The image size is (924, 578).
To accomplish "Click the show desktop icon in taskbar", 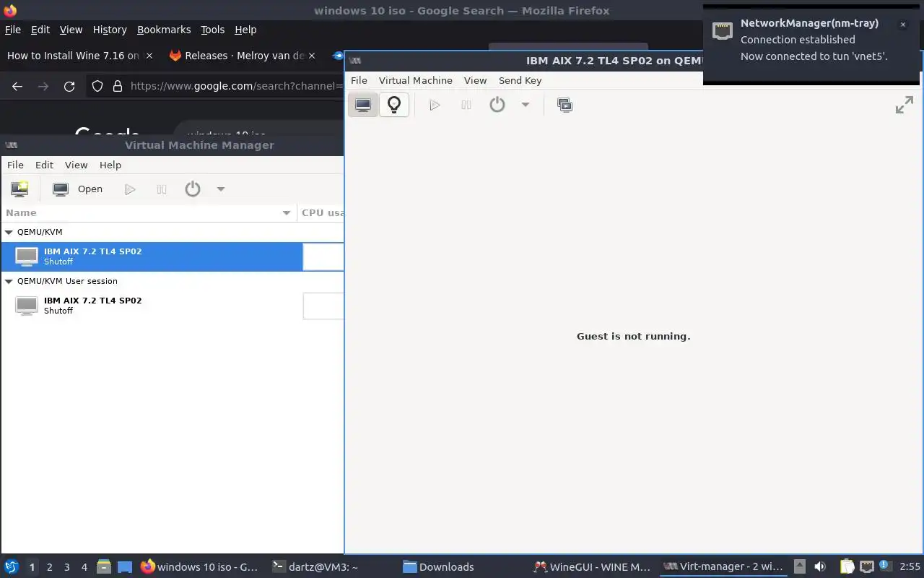I will (x=125, y=567).
